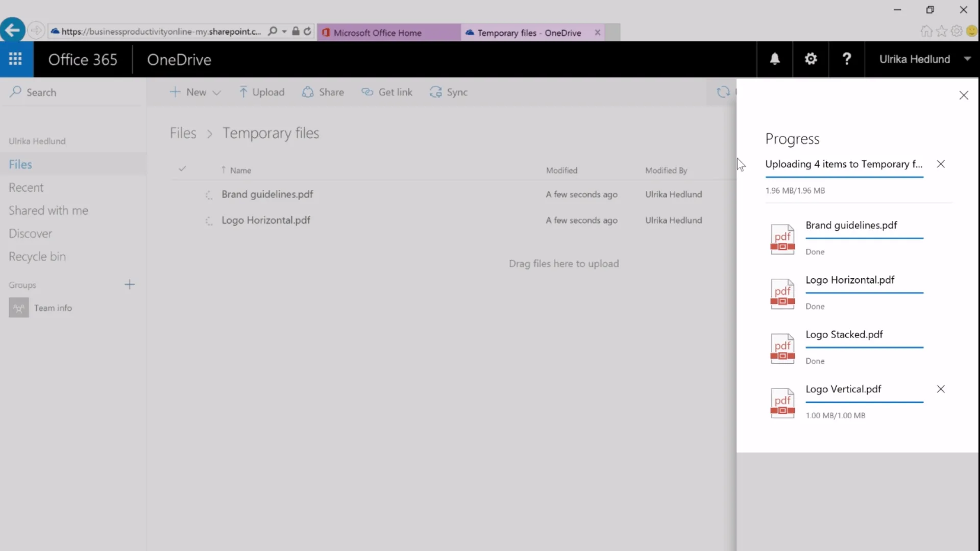Open the help question mark
The image size is (980, 551).
click(846, 59)
